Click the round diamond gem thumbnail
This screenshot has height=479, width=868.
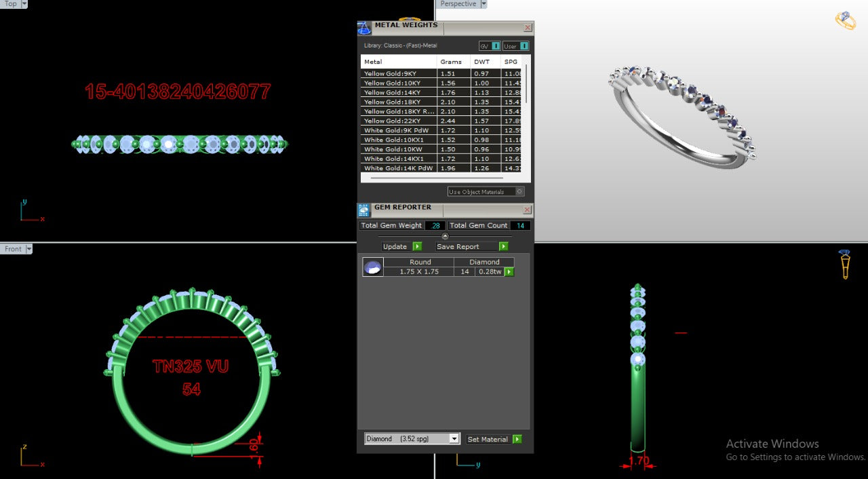(x=373, y=267)
